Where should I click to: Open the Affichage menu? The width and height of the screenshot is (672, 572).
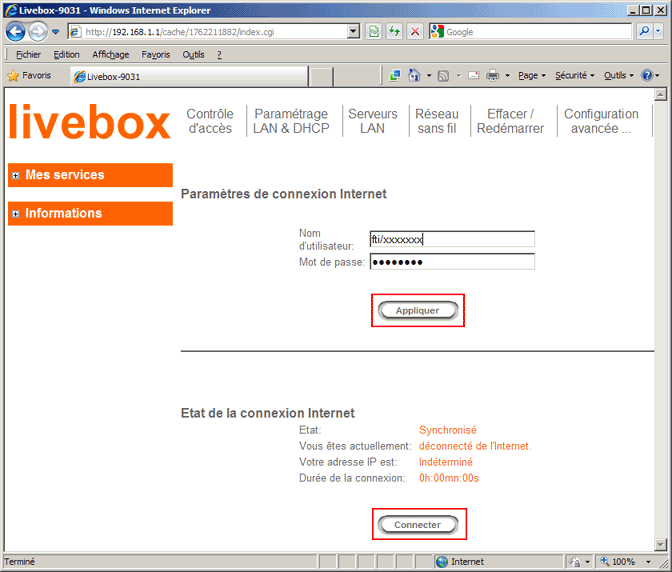(111, 54)
